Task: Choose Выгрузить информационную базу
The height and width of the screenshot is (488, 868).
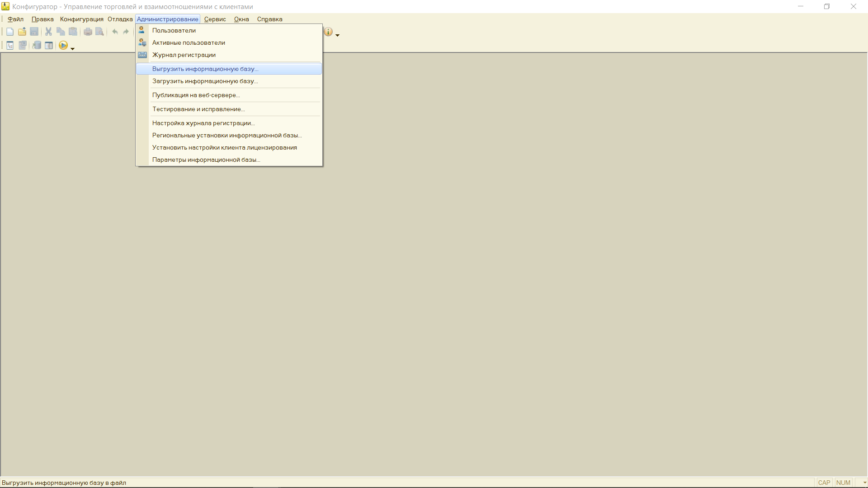Action: coord(229,69)
